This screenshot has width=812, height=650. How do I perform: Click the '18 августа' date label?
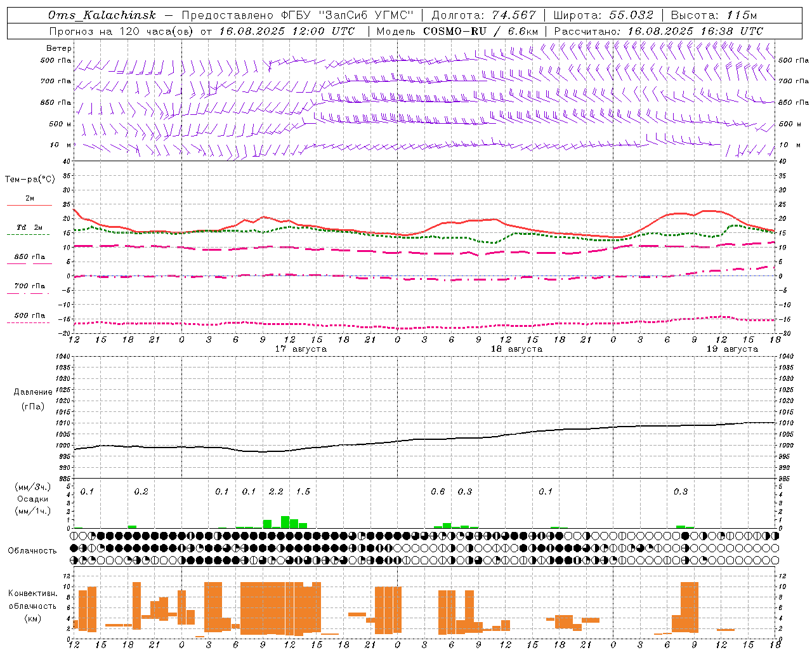pyautogui.click(x=516, y=349)
